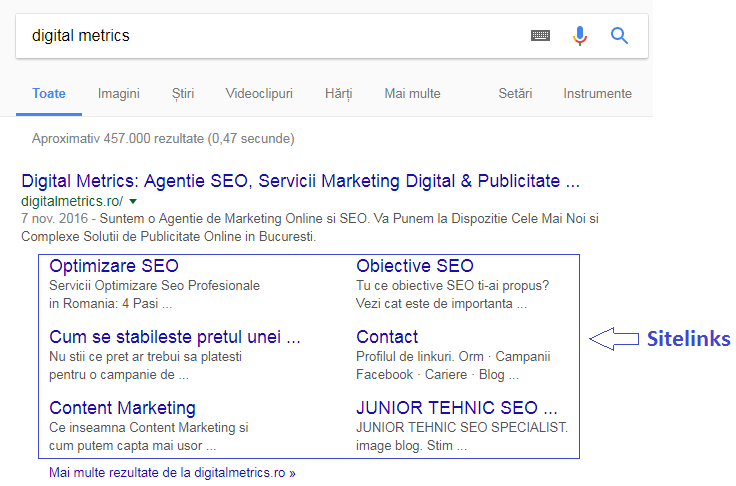Image resolution: width=736 pixels, height=486 pixels.
Task: Follow the Contact sitelink
Action: tap(387, 337)
